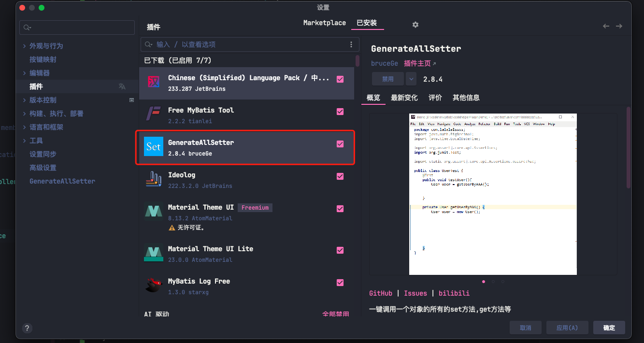
Task: Switch to 评价 tab
Action: 435,98
